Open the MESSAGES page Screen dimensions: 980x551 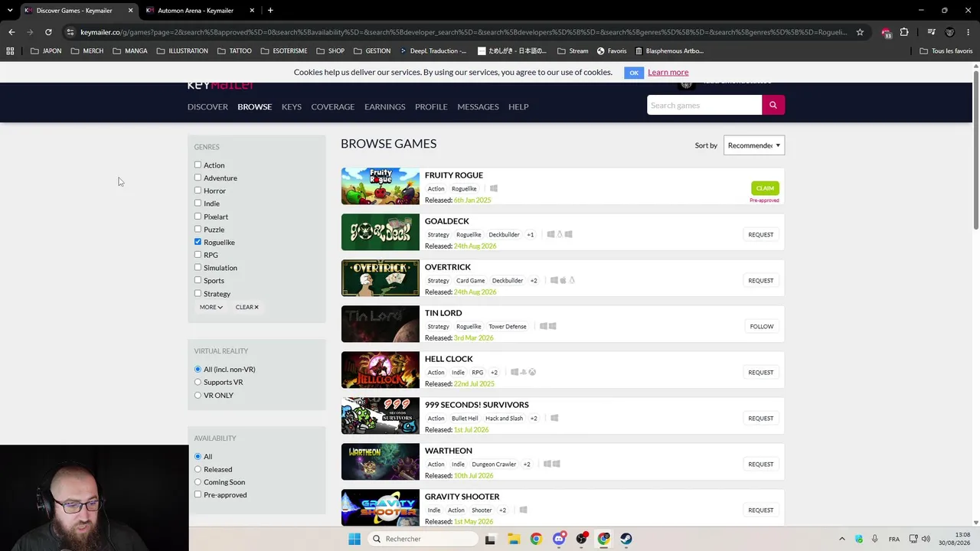478,106
